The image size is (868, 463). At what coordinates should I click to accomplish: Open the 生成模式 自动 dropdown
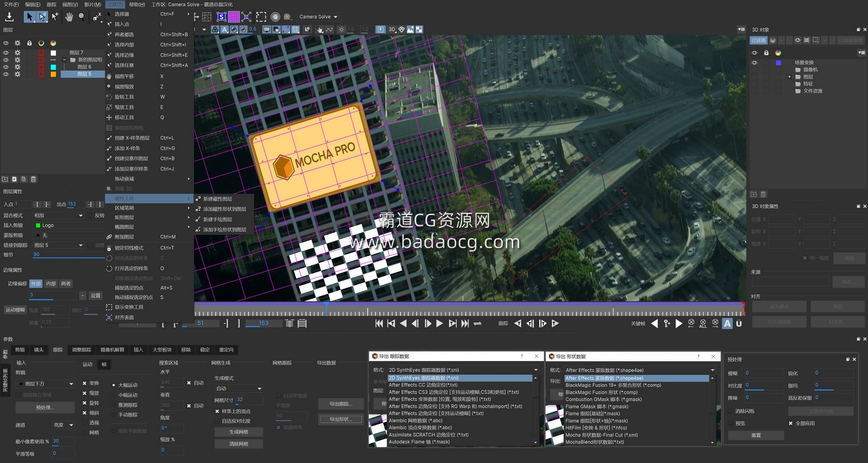pos(238,388)
